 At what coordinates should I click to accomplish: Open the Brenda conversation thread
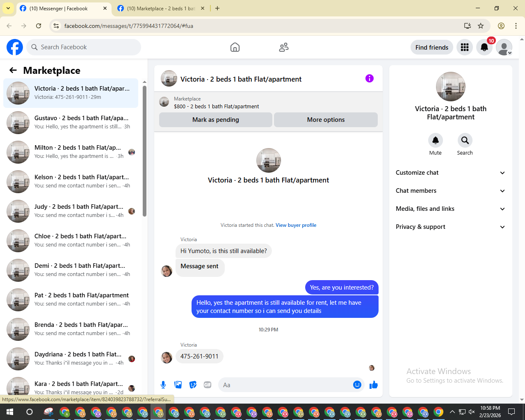coord(71,329)
